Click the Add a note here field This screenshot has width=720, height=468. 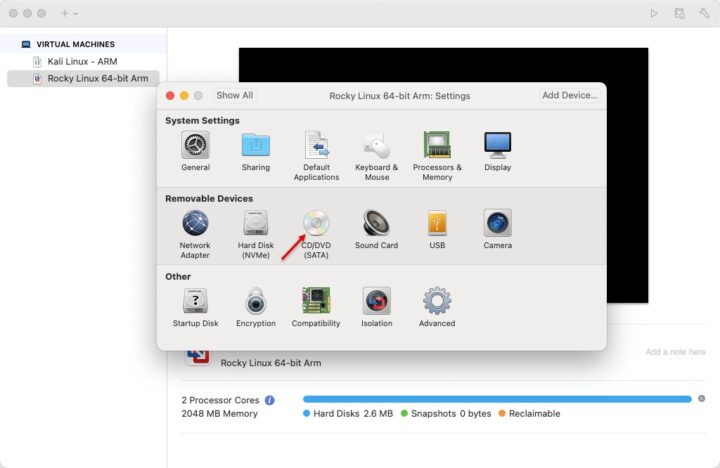[x=675, y=352]
